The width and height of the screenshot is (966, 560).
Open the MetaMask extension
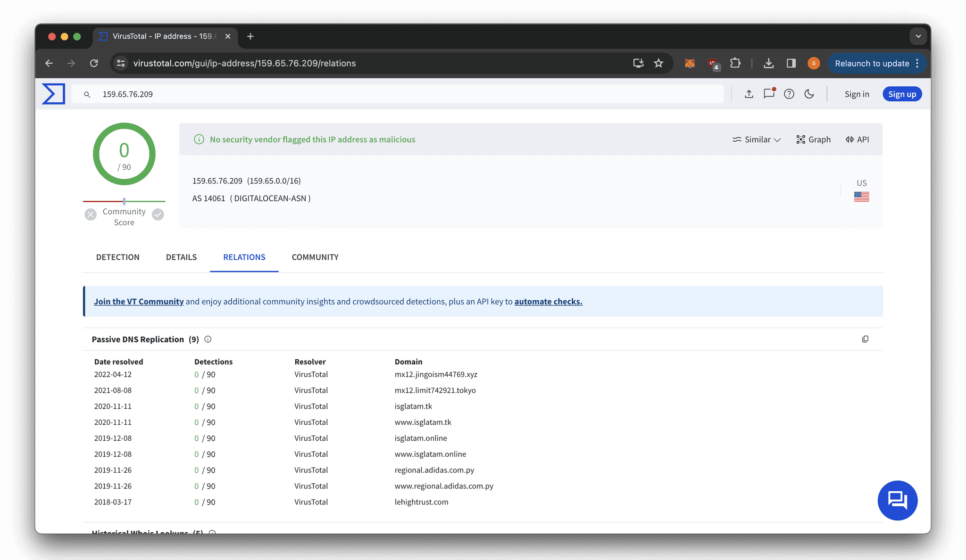(690, 63)
